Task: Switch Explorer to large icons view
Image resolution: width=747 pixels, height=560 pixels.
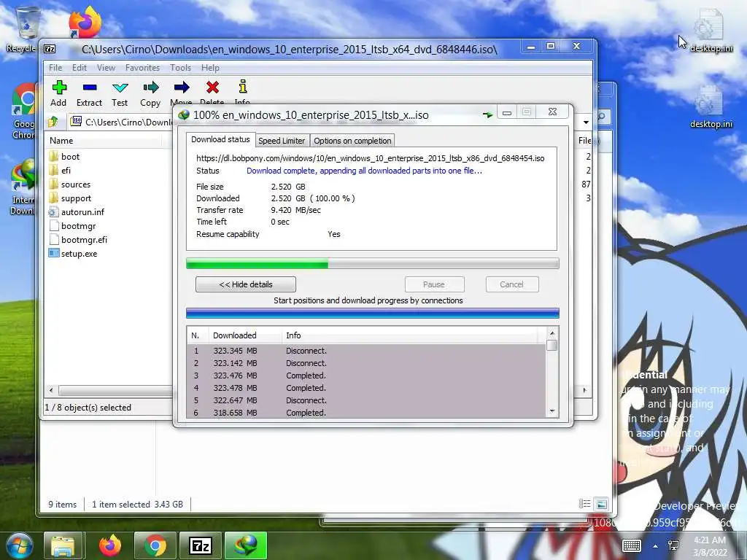Action: [602, 504]
